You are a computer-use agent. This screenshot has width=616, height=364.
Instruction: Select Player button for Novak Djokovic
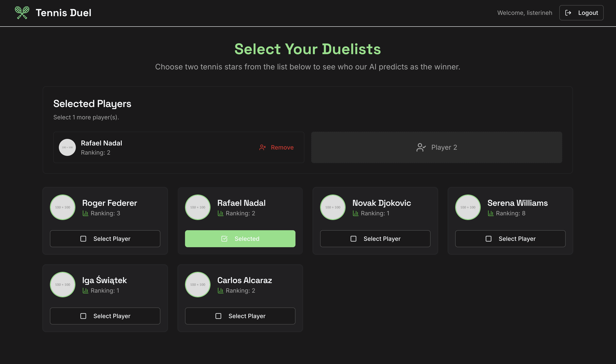tap(375, 239)
